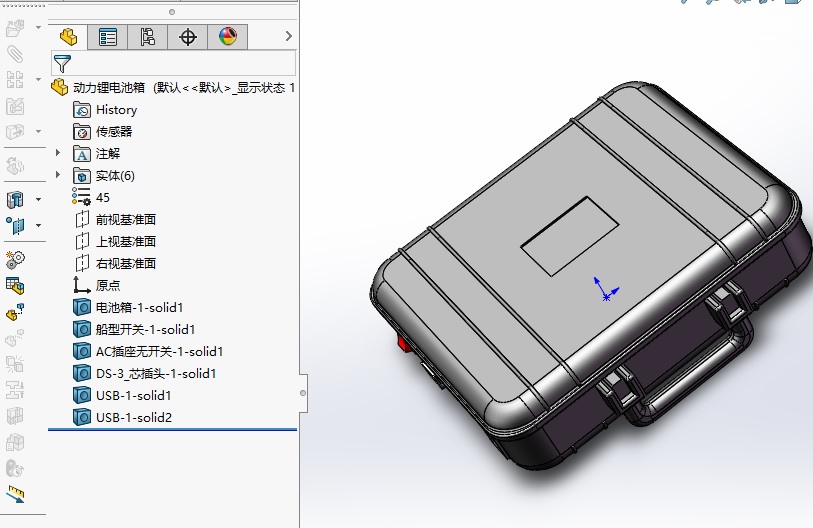Click the Insert Components folder icon
Viewport: 813px width, 528px height.
tap(15, 27)
